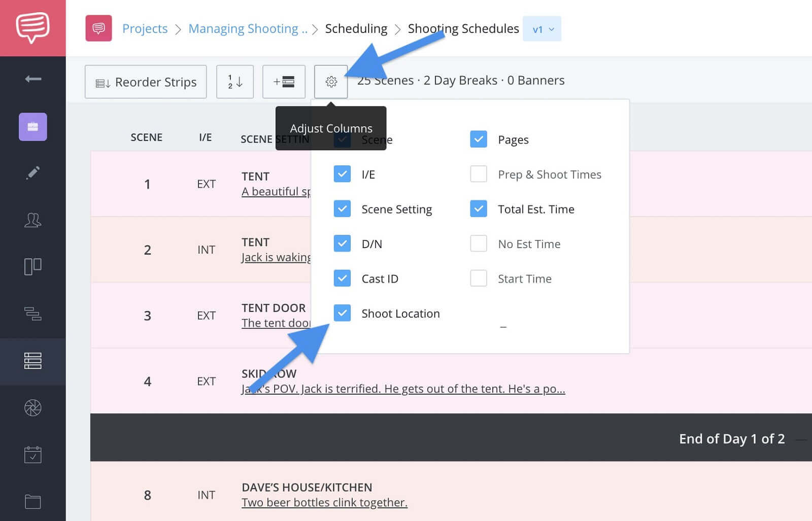Click the numeric sort 1-2 arrow button
Screen dimensions: 812x521
pyautogui.click(x=235, y=82)
